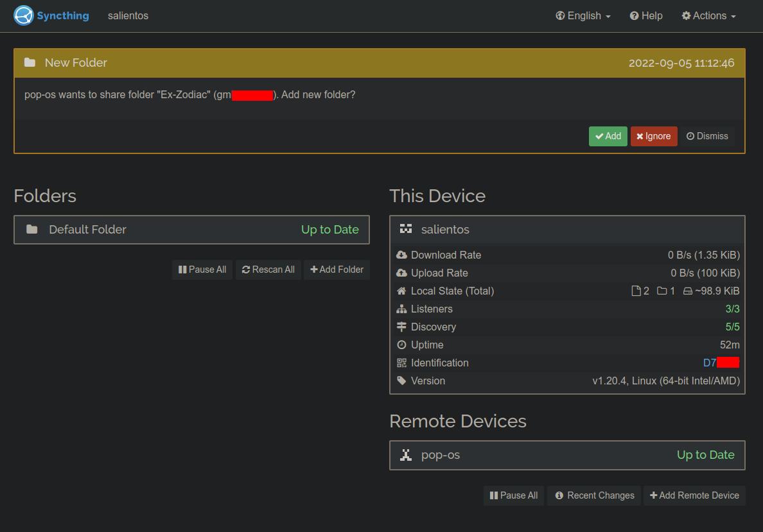Click the Discovery 5/5 value
Screen dimensions: 763x532
point(732,327)
